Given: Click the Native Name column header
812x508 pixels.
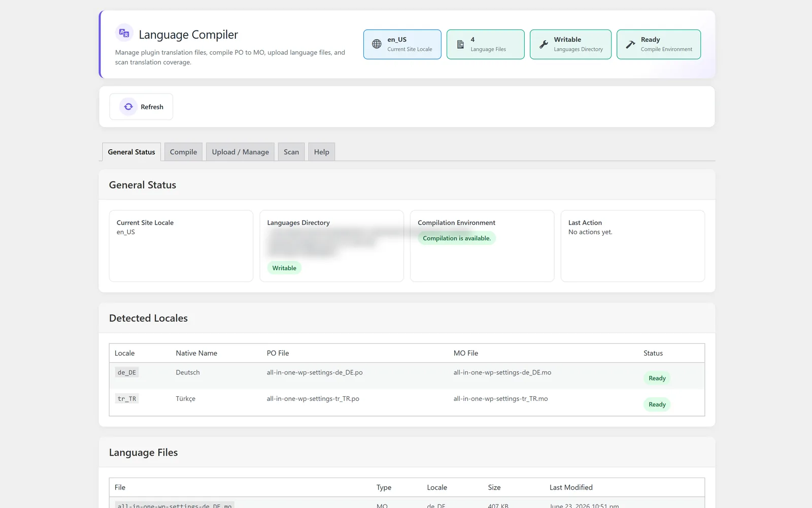Looking at the screenshot, I should click(x=196, y=353).
